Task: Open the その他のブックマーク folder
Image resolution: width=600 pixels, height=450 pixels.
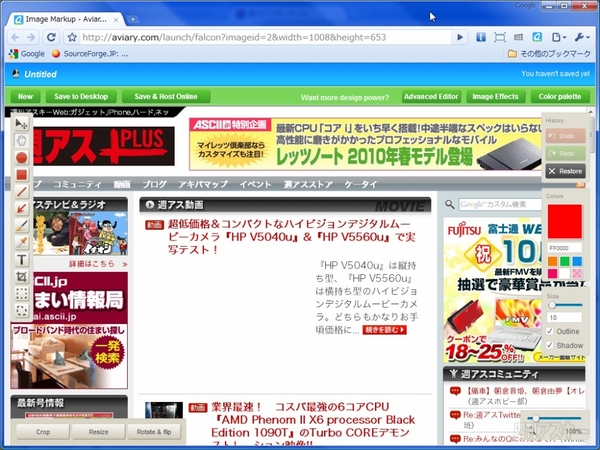Action: pyautogui.click(x=549, y=54)
